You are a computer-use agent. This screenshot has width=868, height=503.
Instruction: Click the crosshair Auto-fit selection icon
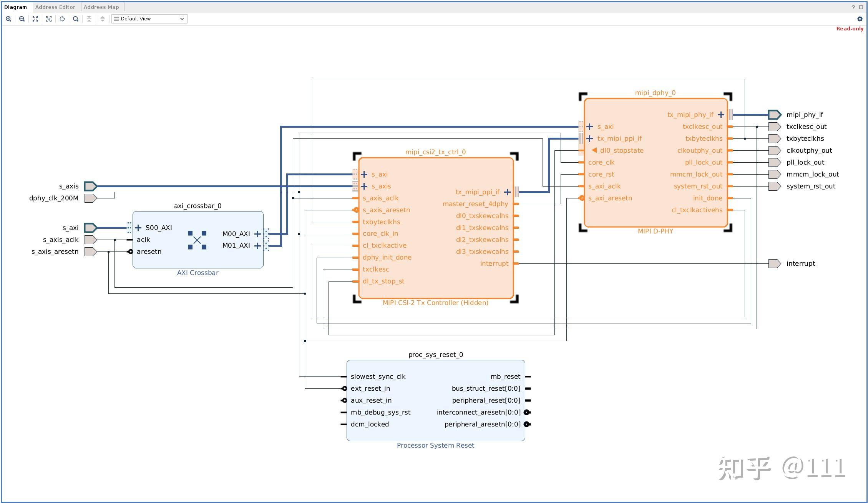click(x=62, y=19)
